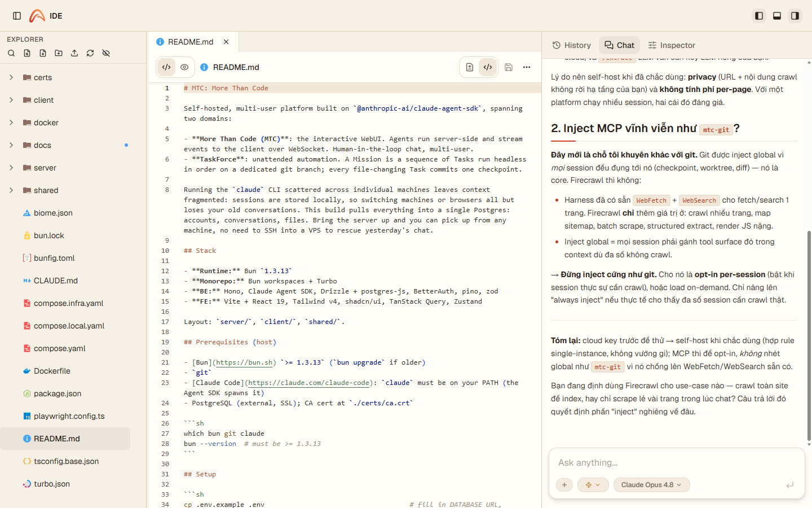This screenshot has height=508, width=812.
Task: Close the README.md editor tab
Action: click(x=226, y=42)
